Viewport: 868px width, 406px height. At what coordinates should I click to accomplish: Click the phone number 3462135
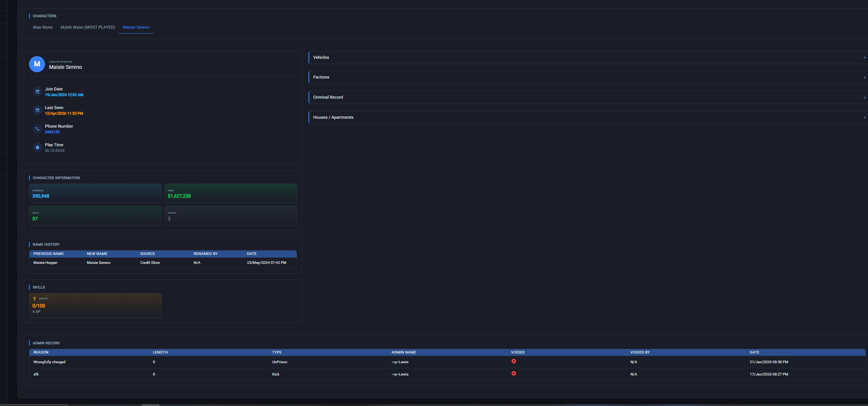point(52,132)
